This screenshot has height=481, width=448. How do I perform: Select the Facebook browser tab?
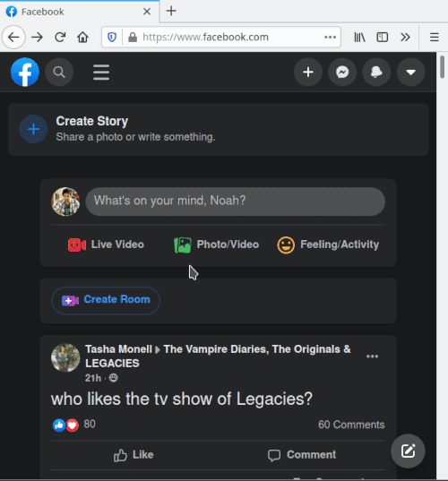click(80, 12)
